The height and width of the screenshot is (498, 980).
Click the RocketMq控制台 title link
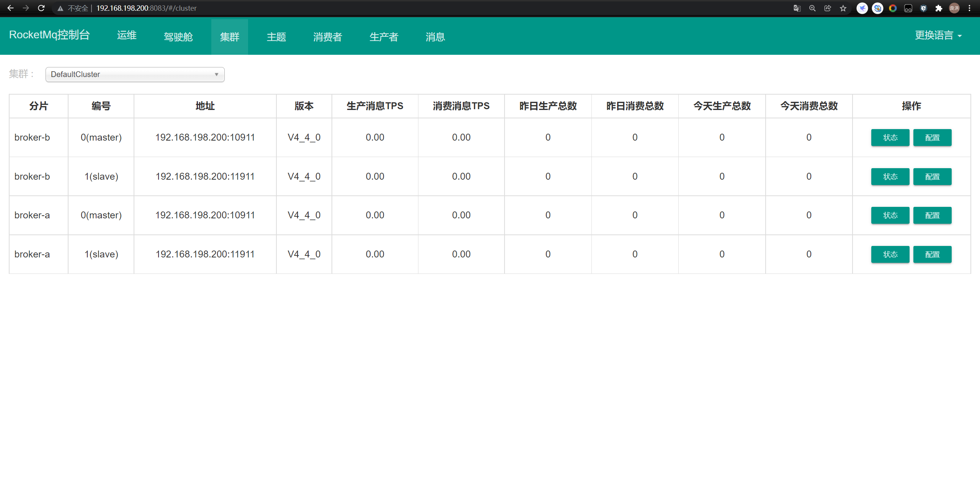pos(49,35)
